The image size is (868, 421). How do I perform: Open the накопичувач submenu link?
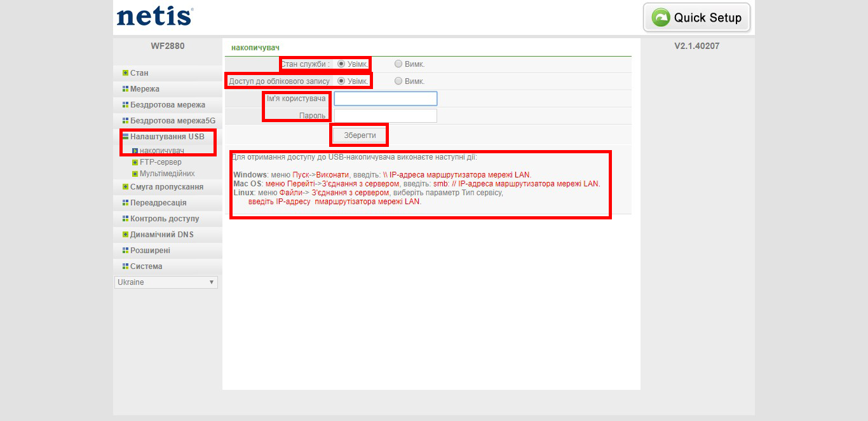(x=161, y=151)
